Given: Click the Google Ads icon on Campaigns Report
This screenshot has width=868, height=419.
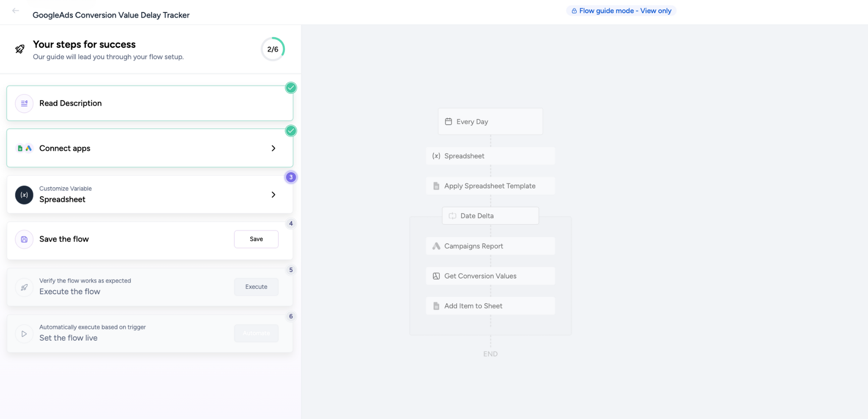Looking at the screenshot, I should point(436,246).
